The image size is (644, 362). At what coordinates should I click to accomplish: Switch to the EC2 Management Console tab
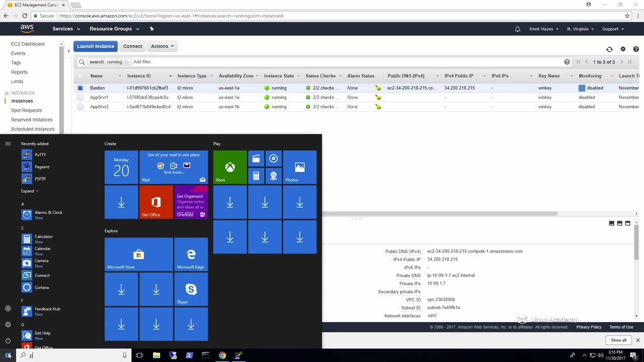[x=36, y=5]
